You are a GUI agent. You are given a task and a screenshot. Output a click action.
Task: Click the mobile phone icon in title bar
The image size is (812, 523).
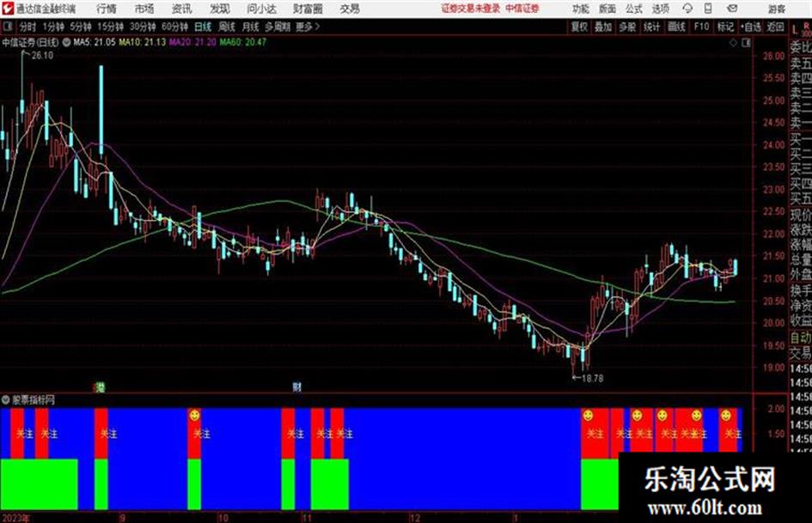click(708, 9)
